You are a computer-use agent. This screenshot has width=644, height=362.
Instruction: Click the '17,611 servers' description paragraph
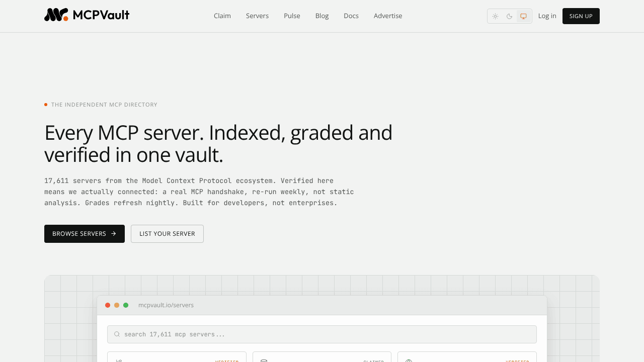199,192
